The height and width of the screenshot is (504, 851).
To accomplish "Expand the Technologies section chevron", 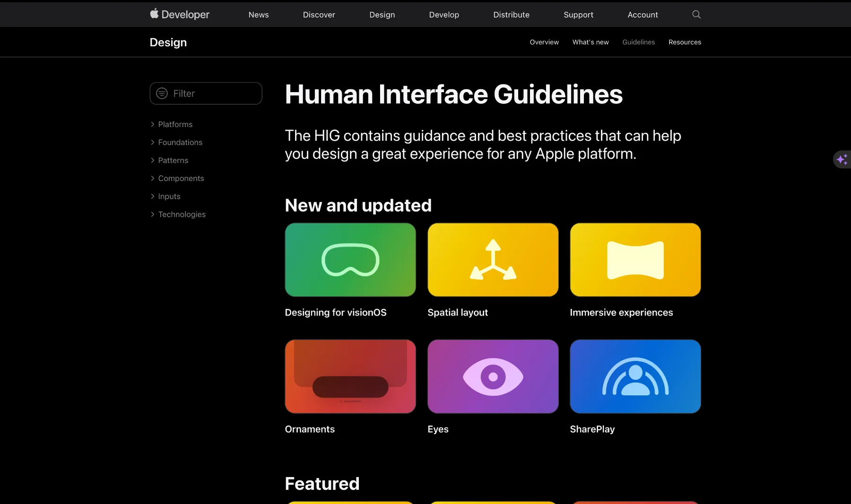I will (153, 214).
